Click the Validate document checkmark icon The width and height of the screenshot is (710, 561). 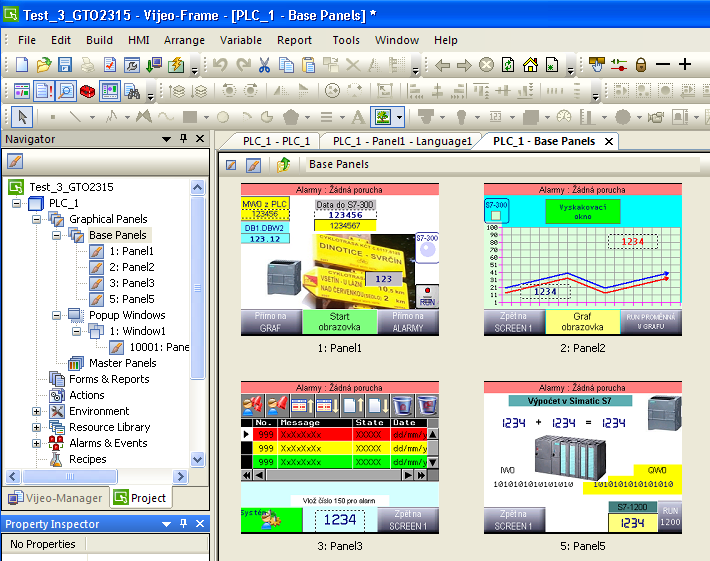pyautogui.click(x=110, y=65)
